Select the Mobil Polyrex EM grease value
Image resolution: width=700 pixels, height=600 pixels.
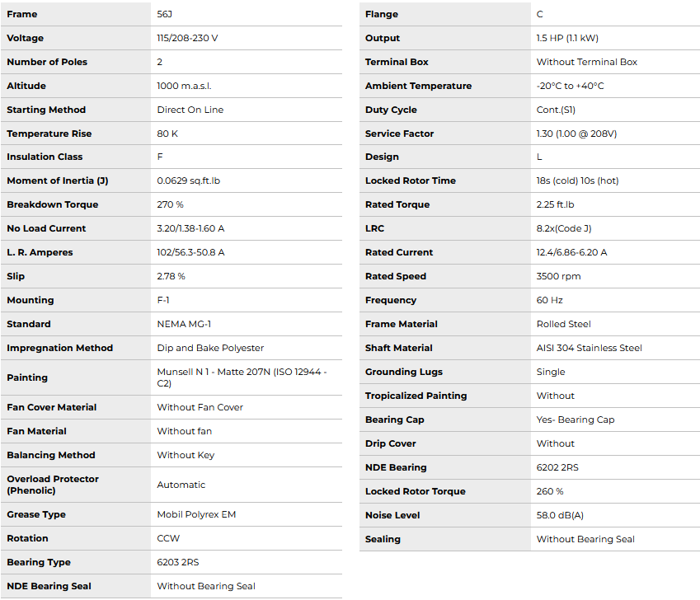[196, 514]
